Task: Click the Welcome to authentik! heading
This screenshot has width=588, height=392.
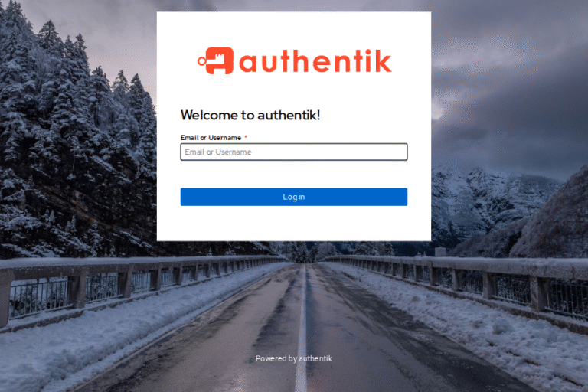Action: coord(250,115)
